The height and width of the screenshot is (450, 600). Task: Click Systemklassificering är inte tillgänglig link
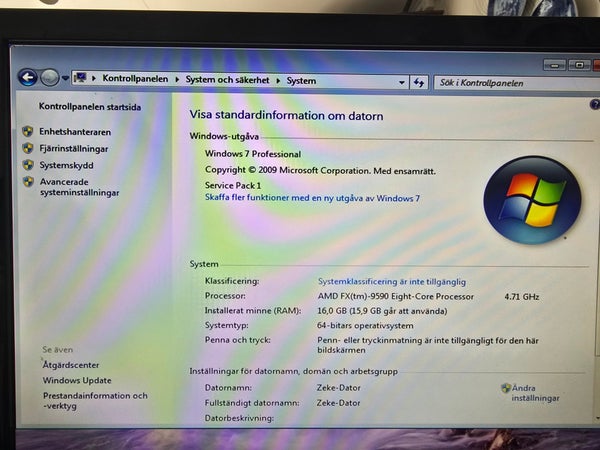392,282
